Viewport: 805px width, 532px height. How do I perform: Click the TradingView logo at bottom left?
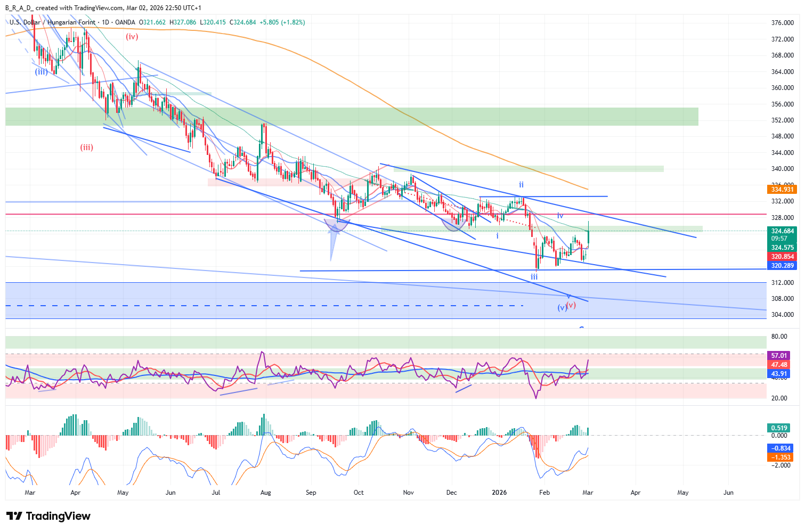click(48, 516)
